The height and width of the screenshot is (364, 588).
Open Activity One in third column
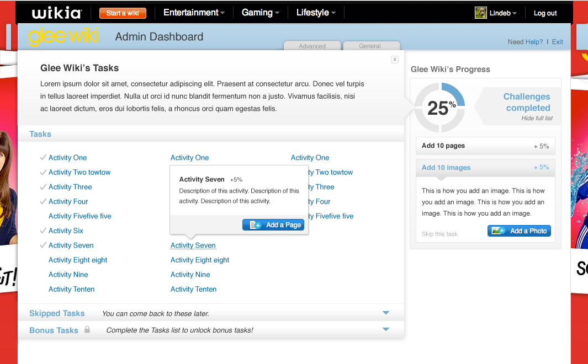[x=310, y=158]
